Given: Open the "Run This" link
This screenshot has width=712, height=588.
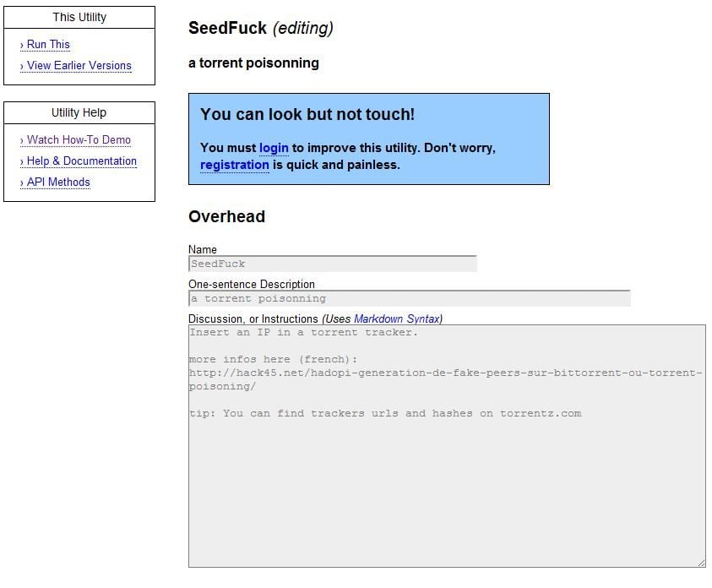Looking at the screenshot, I should click(x=47, y=44).
